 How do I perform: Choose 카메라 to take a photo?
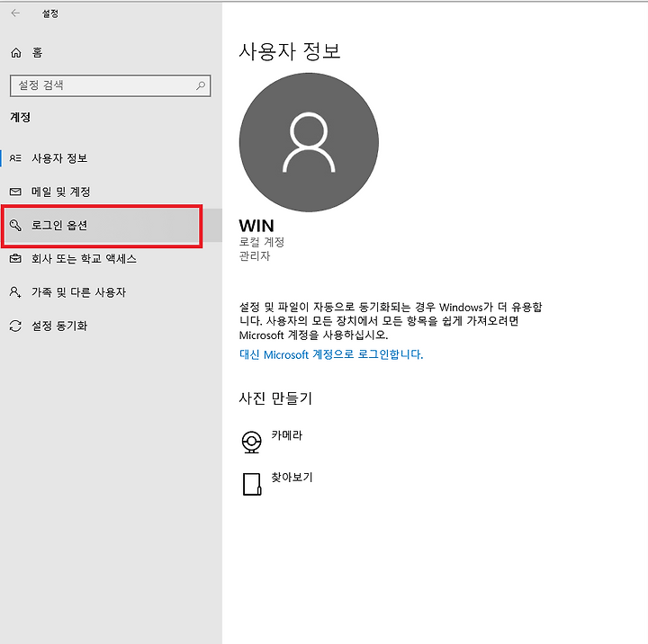coord(287,435)
